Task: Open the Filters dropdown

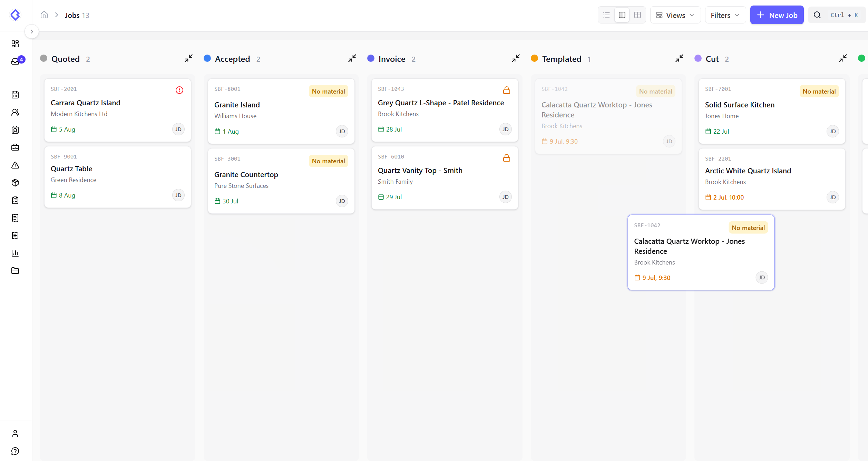Action: [x=725, y=15]
